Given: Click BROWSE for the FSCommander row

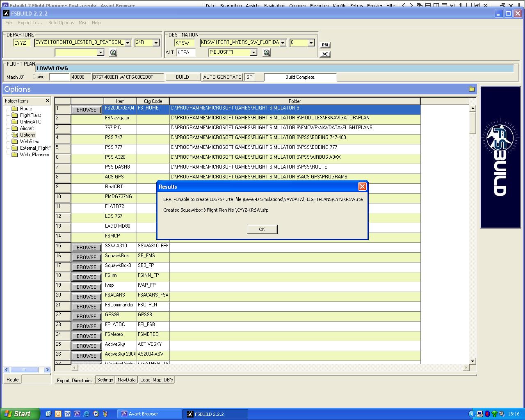Looking at the screenshot, I should click(x=87, y=307).
